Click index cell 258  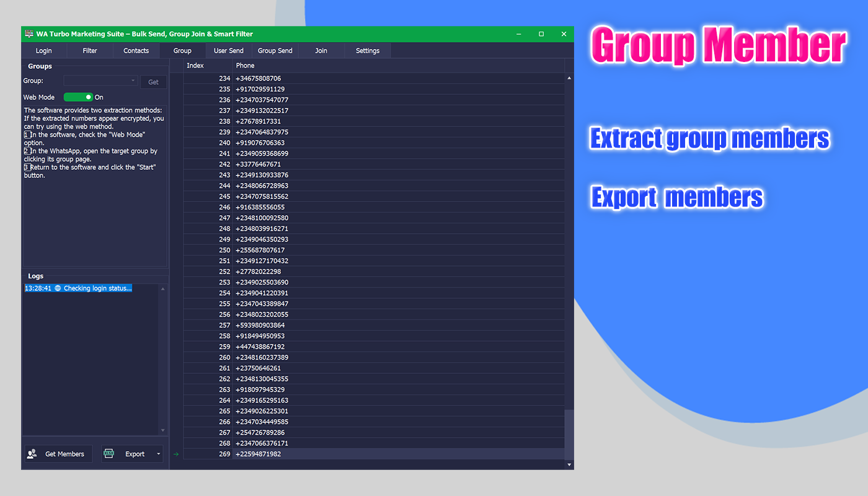[208, 336]
